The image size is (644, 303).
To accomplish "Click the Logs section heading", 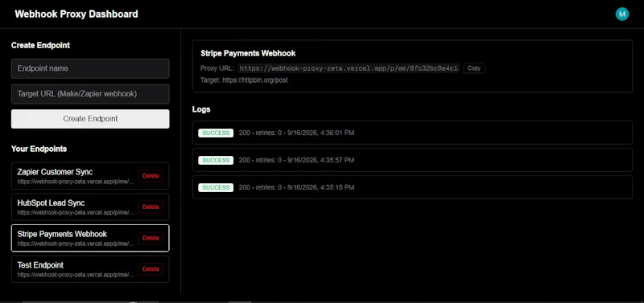I will coord(201,109).
